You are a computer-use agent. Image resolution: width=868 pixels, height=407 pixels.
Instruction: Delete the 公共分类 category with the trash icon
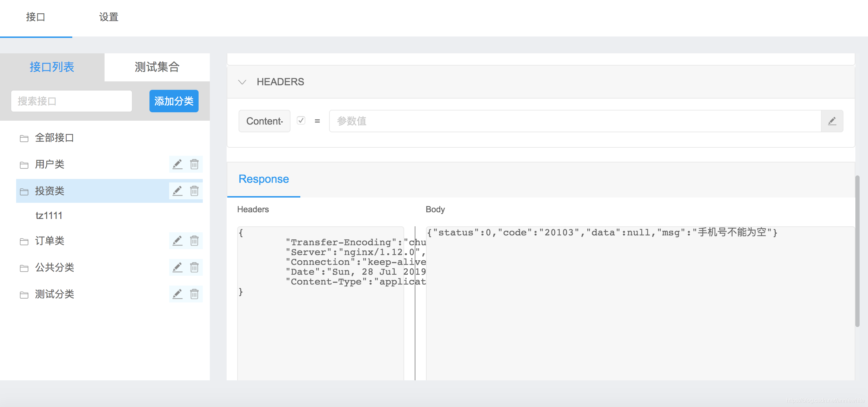(194, 267)
